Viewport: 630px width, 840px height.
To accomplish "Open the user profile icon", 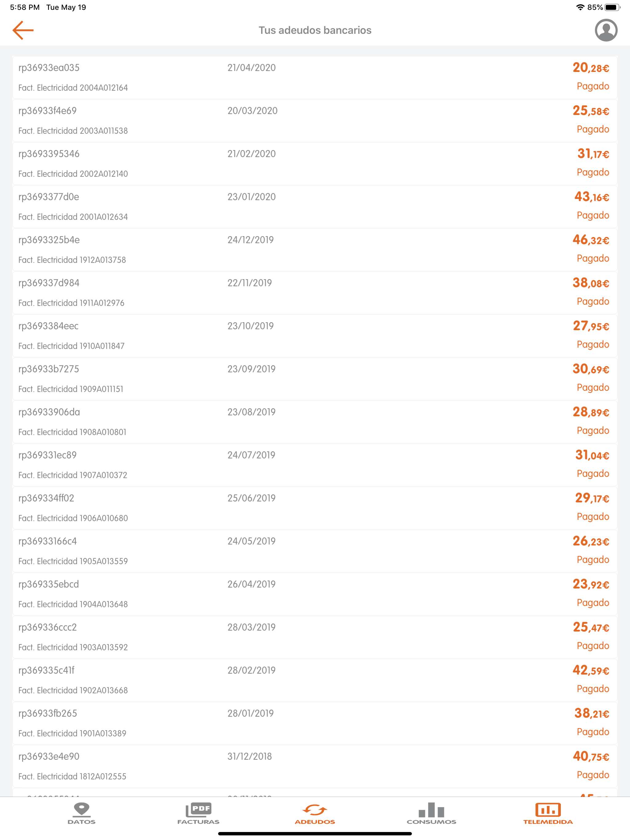I will coord(606,30).
